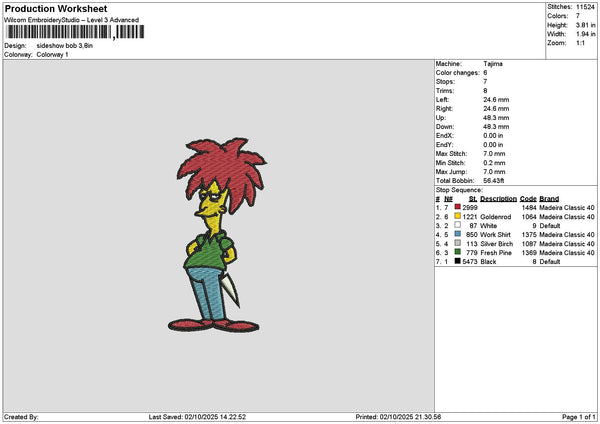Click the Machine value 'Tajima'
This screenshot has width=600, height=424.
pyautogui.click(x=493, y=64)
